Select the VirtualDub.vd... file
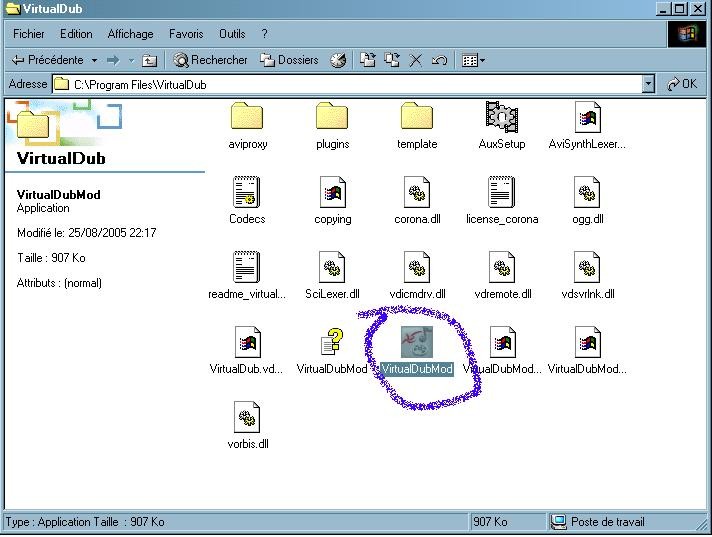Viewport: 712px width, 537px height. point(247,350)
